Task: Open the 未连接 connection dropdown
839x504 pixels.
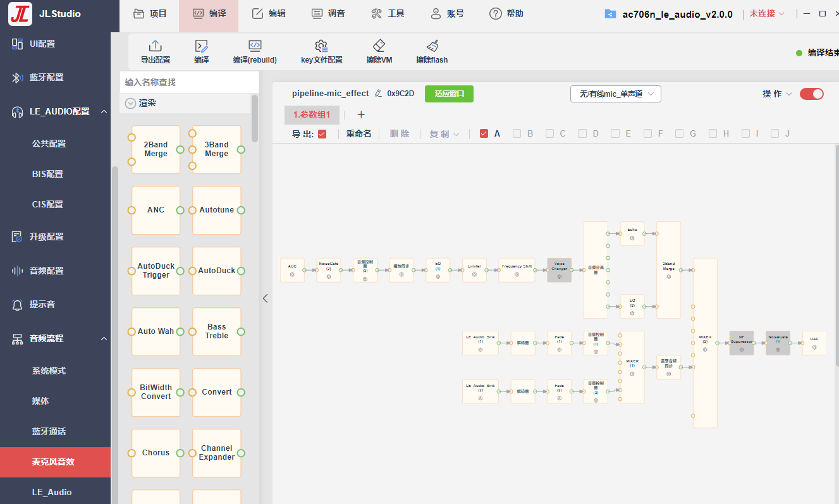Action: click(x=767, y=13)
